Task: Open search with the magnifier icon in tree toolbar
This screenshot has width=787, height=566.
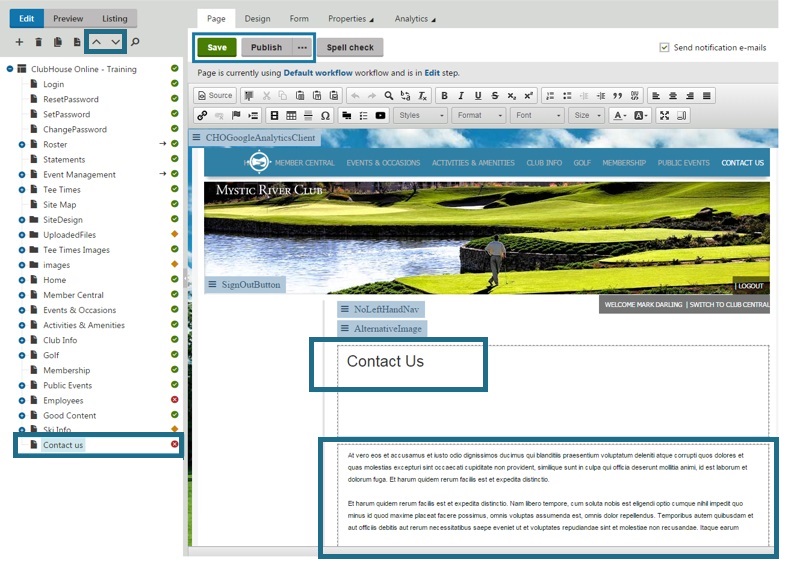Action: click(136, 42)
